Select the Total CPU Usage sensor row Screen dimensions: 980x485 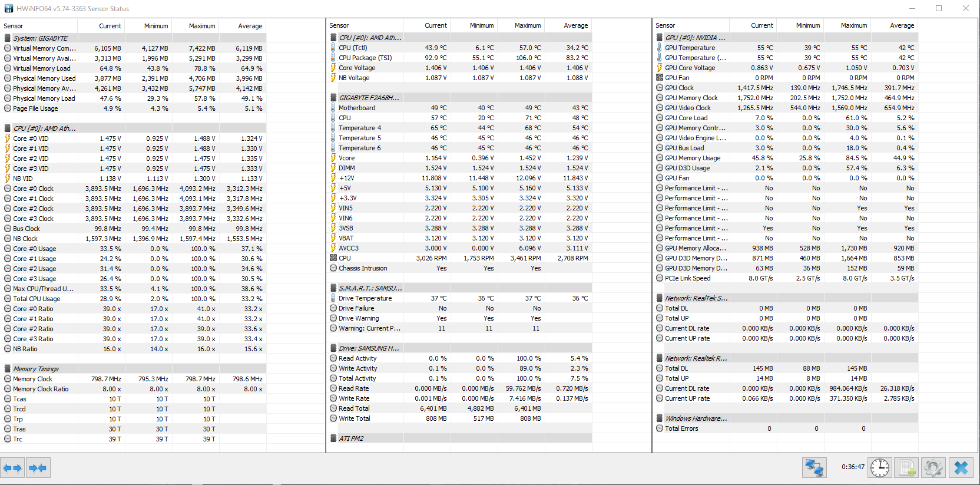click(x=37, y=299)
